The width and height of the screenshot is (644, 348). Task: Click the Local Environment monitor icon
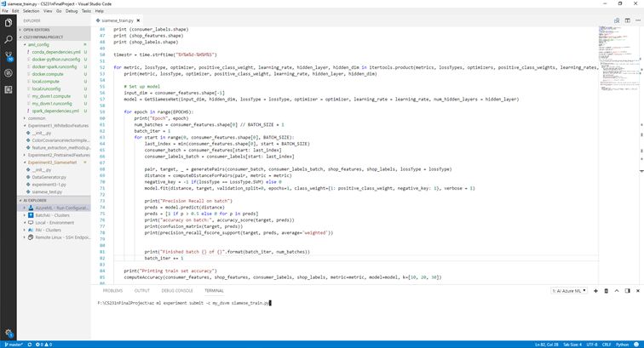[x=31, y=223]
